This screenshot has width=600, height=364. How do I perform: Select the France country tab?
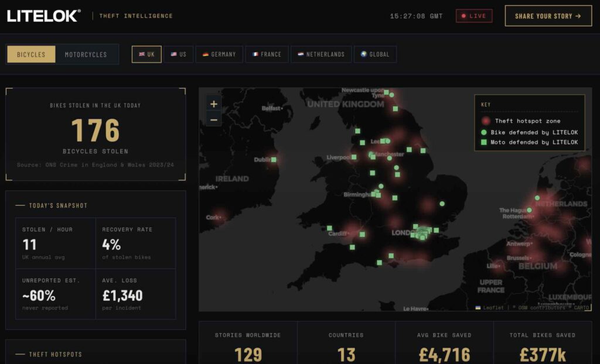coord(267,54)
